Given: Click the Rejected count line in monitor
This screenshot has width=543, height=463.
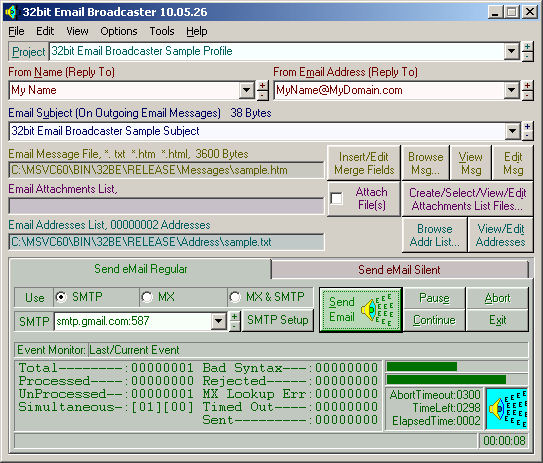Looking at the screenshot, I should click(290, 381).
